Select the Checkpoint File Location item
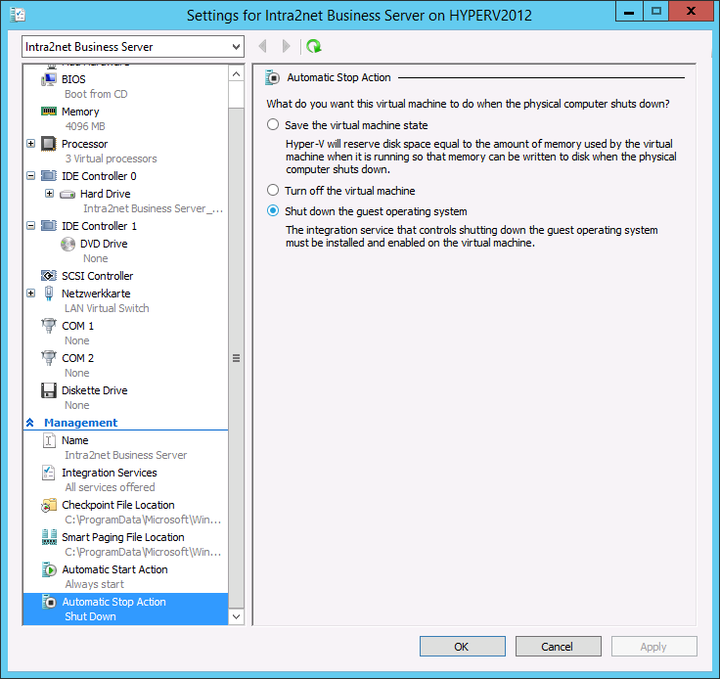The image size is (720, 679). (x=118, y=505)
